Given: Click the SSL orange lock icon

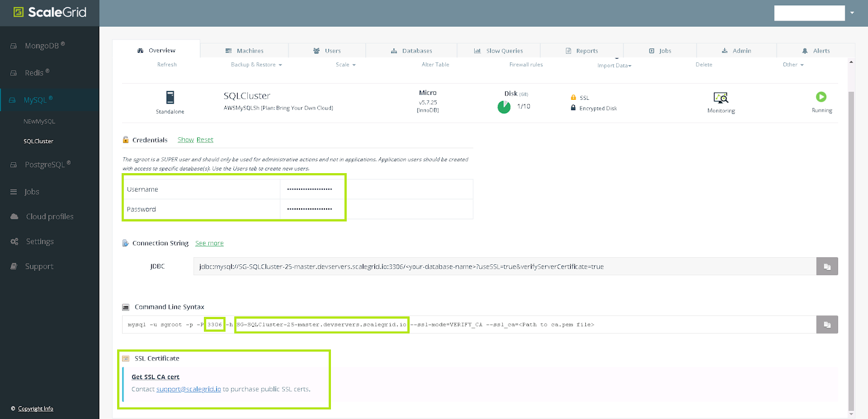Looking at the screenshot, I should point(573,98).
